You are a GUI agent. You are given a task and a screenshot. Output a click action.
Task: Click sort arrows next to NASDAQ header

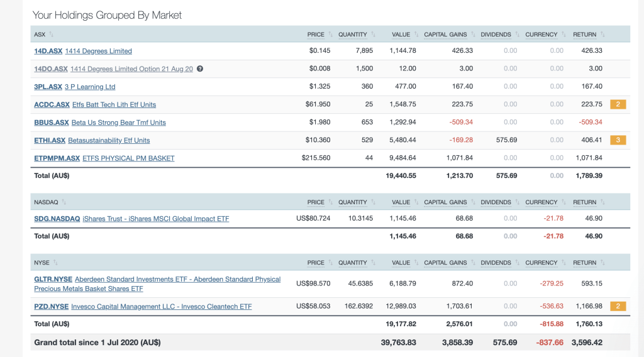point(64,202)
